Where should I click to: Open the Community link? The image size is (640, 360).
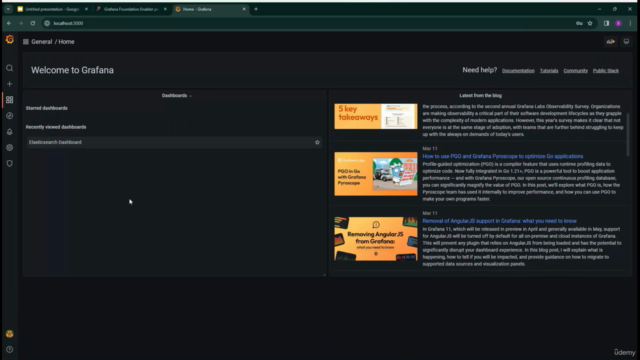[x=576, y=71]
